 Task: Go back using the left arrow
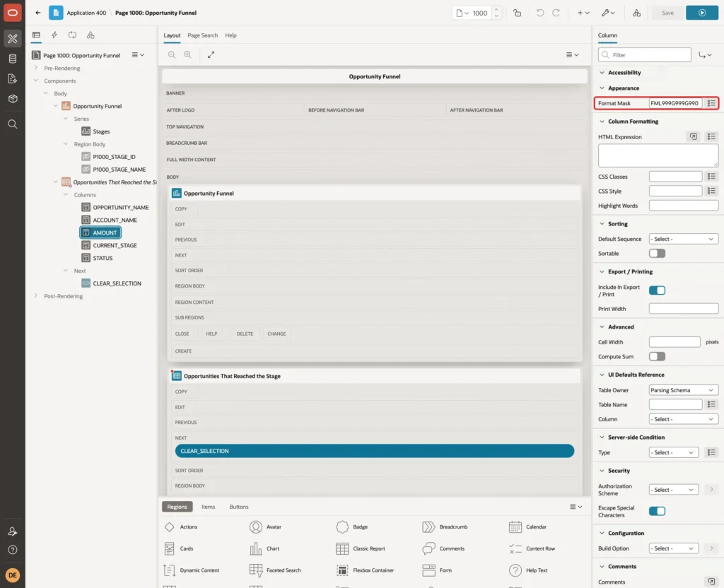pos(38,13)
